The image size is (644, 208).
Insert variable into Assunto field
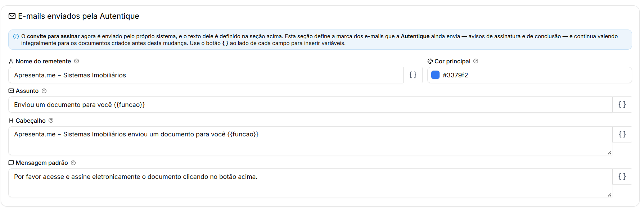click(x=622, y=105)
